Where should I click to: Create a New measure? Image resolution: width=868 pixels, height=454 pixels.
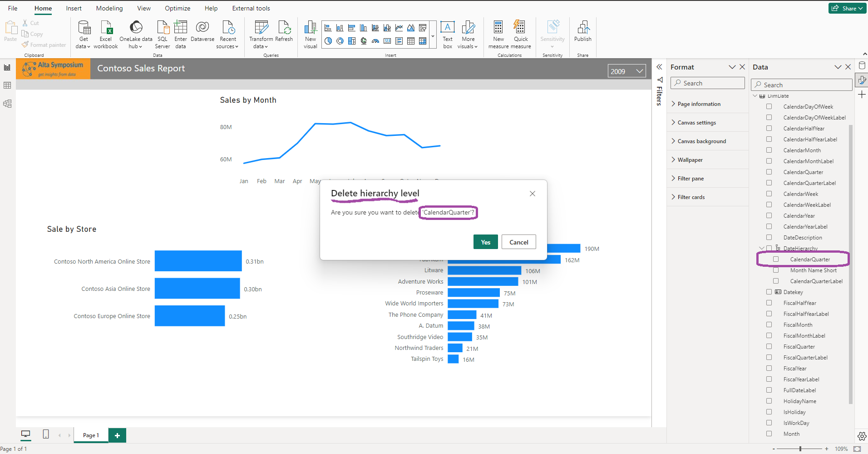pos(498,35)
